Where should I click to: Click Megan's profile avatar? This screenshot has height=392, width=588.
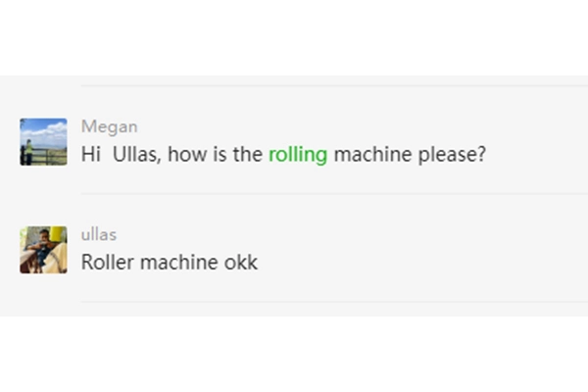[43, 142]
